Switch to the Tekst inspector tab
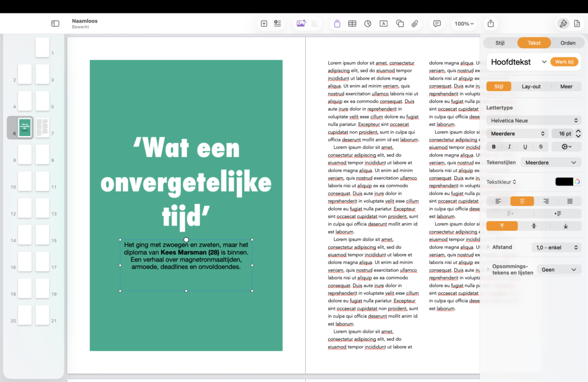This screenshot has width=588, height=382. (534, 43)
